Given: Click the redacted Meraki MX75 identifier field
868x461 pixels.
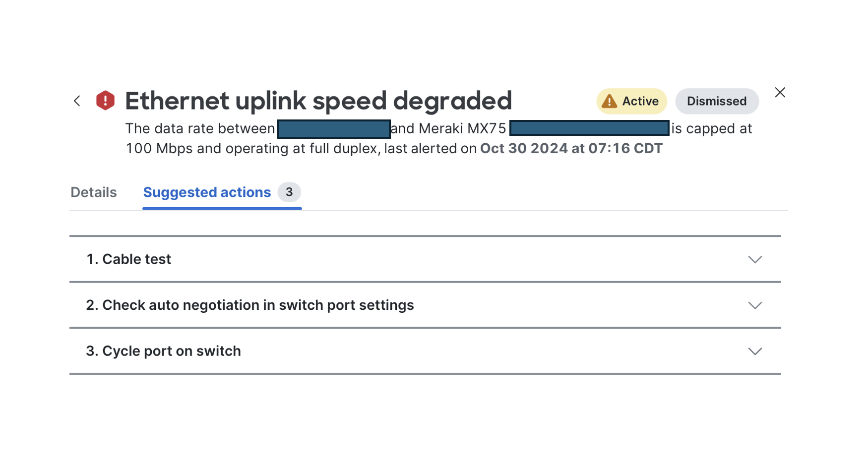Looking at the screenshot, I should pos(589,128).
